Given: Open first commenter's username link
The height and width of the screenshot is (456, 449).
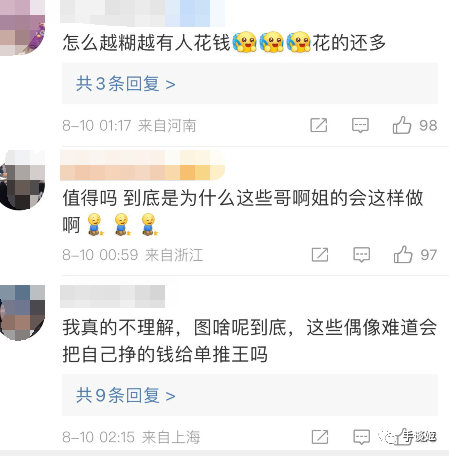Looking at the screenshot, I should pos(142,13).
